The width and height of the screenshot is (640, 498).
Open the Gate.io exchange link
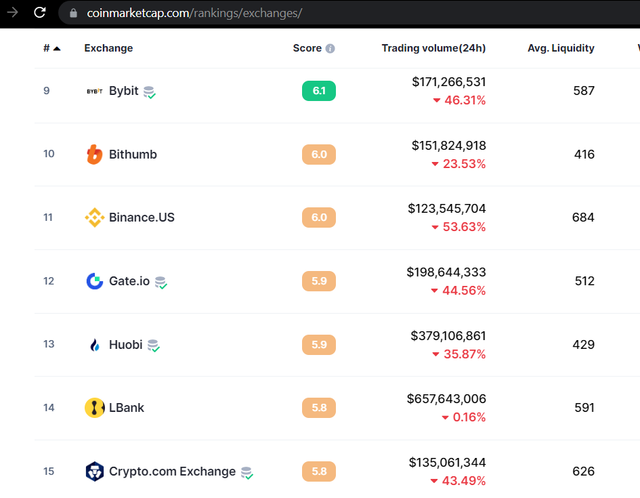(129, 281)
